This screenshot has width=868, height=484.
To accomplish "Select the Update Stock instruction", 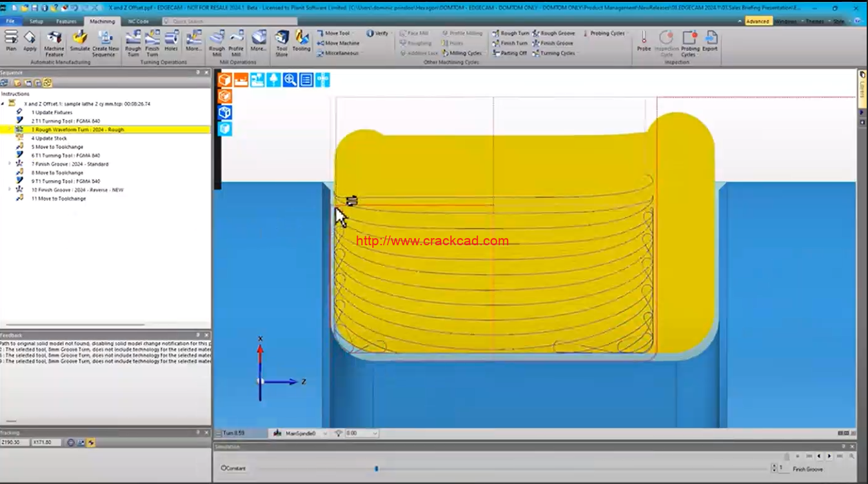I will [x=49, y=138].
